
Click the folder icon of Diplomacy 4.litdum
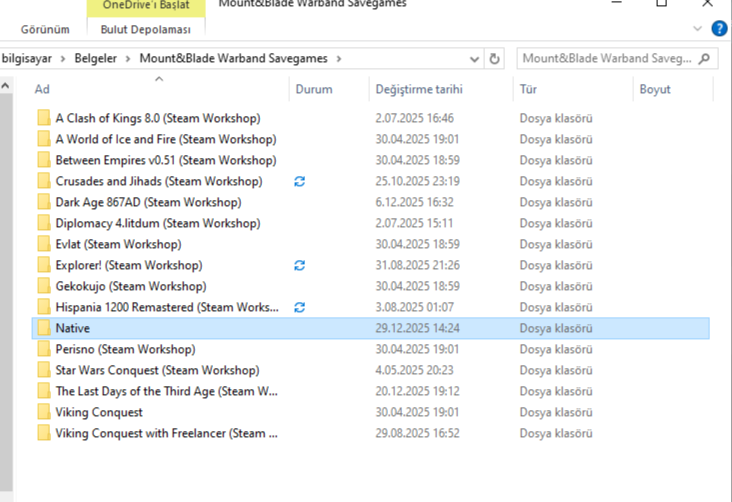44,223
